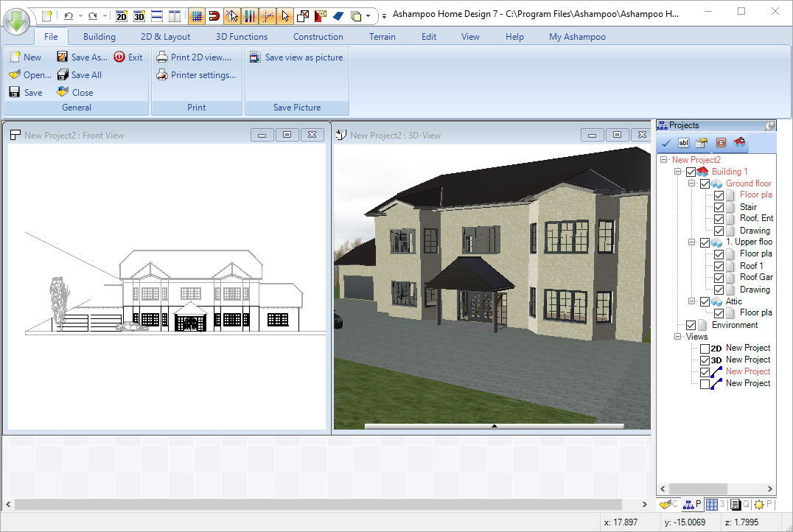This screenshot has height=532, width=793.
Task: Uncheck the Building 1 checkbox
Action: click(x=691, y=171)
